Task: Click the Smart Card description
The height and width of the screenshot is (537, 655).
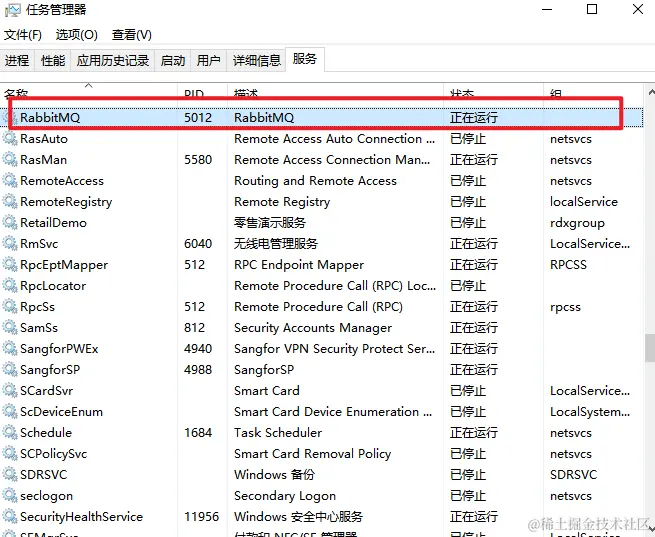Action: (267, 390)
